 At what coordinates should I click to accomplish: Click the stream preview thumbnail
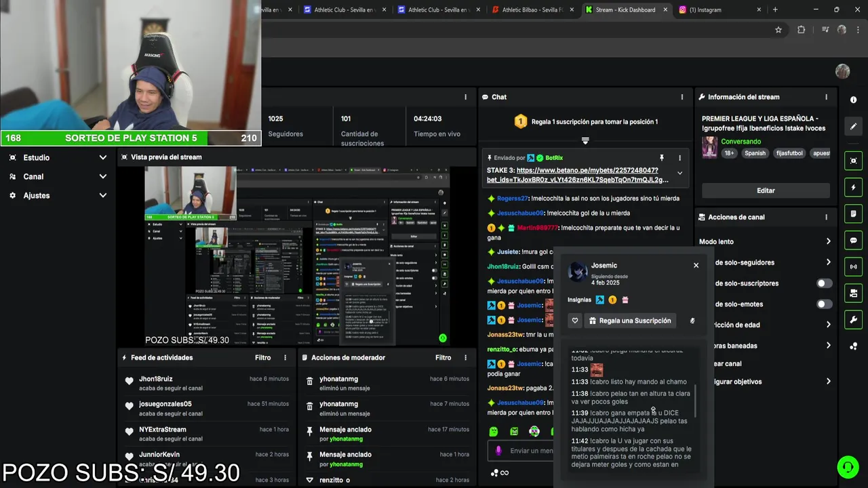pyautogui.click(x=297, y=256)
